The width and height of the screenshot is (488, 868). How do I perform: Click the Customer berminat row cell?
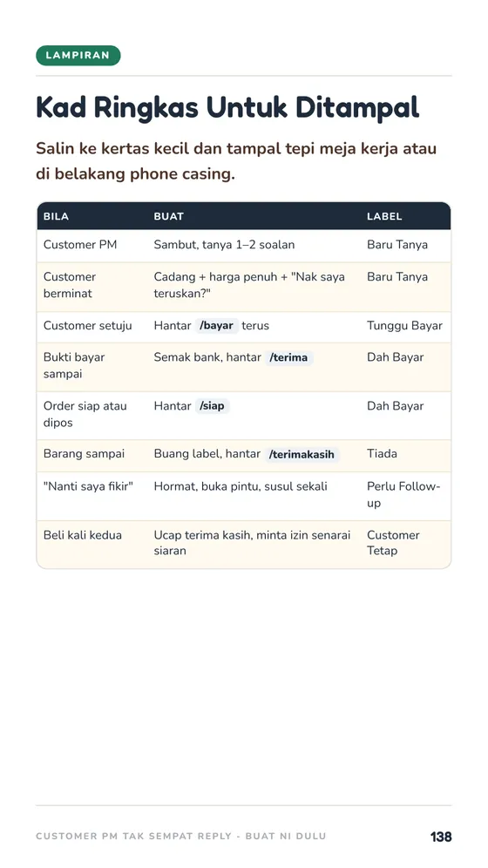click(x=70, y=285)
